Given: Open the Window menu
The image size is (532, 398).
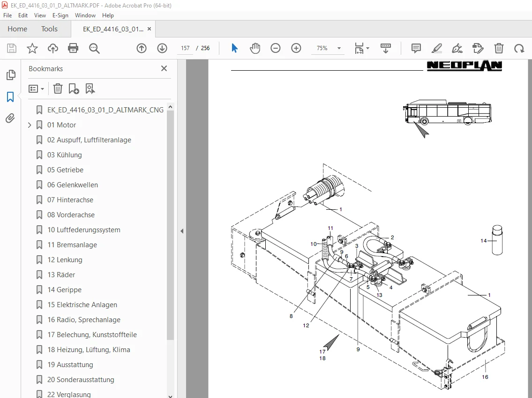Looking at the screenshot, I should pos(85,15).
